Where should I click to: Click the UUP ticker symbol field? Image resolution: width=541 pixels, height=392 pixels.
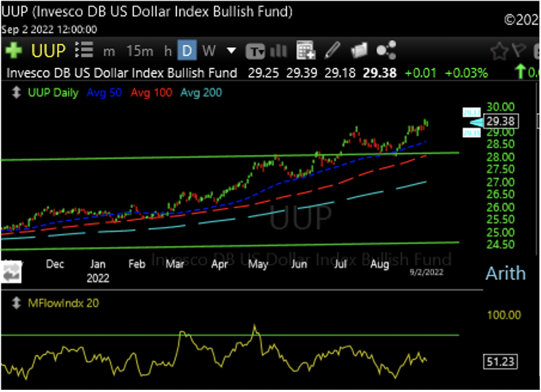tap(48, 51)
